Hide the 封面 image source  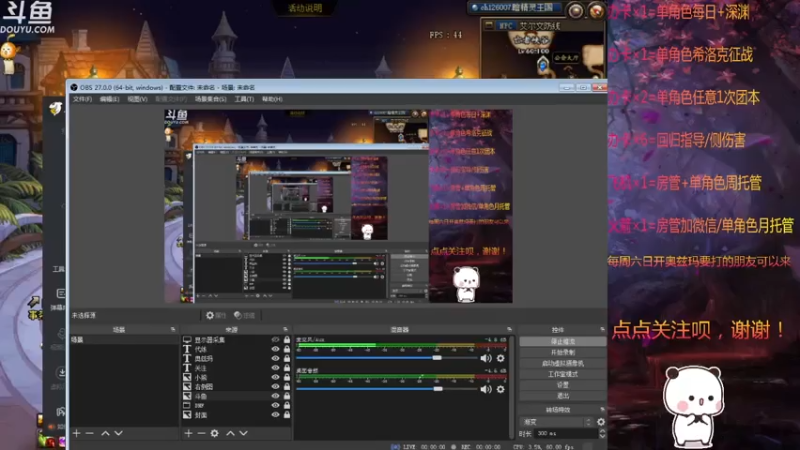[276, 415]
